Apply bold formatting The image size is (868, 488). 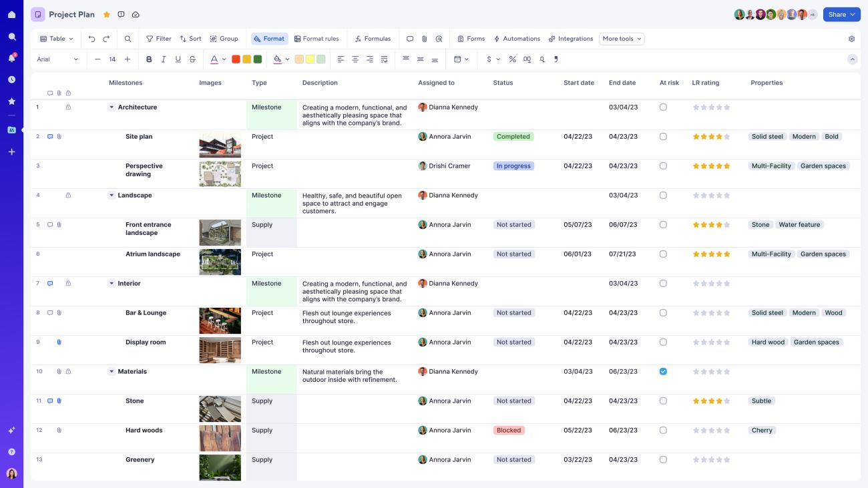click(x=149, y=59)
